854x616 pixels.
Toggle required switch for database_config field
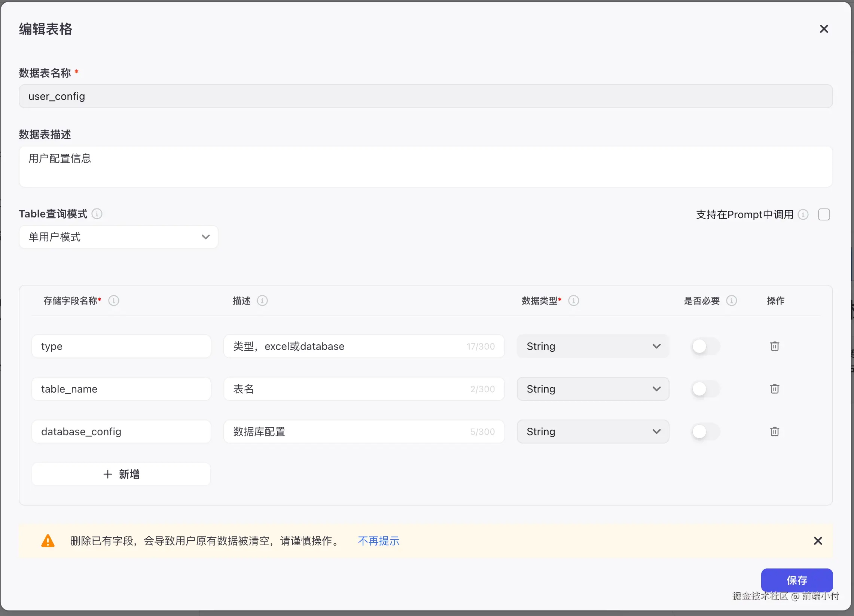click(x=705, y=431)
